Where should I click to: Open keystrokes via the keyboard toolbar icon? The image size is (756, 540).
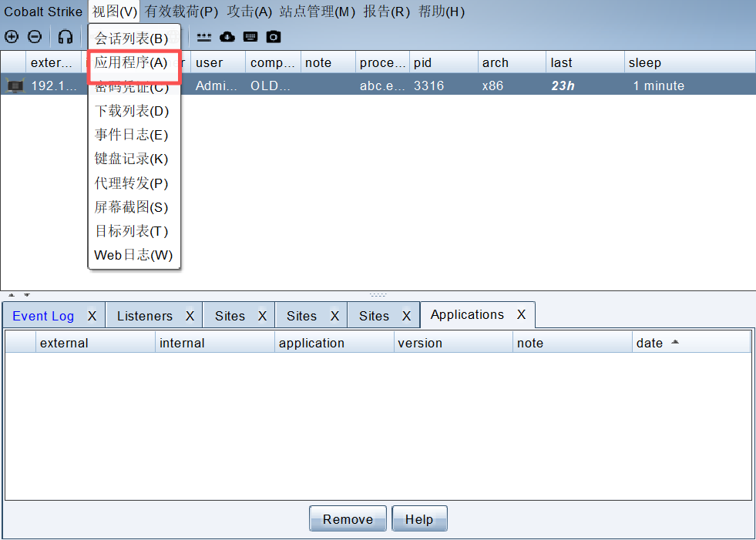pos(250,37)
